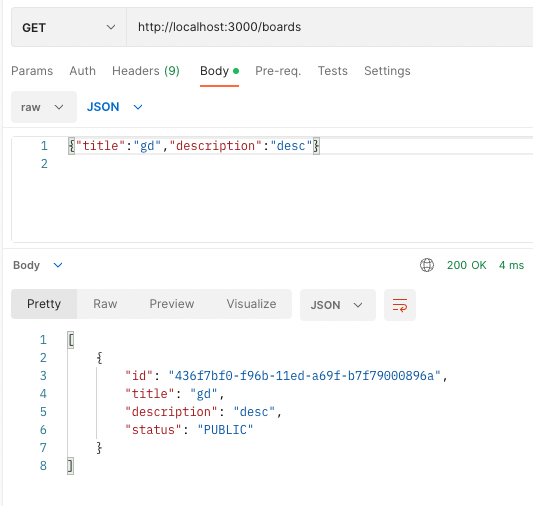Select the request Body tab
Viewport: 533px width, 506px height.
click(219, 71)
